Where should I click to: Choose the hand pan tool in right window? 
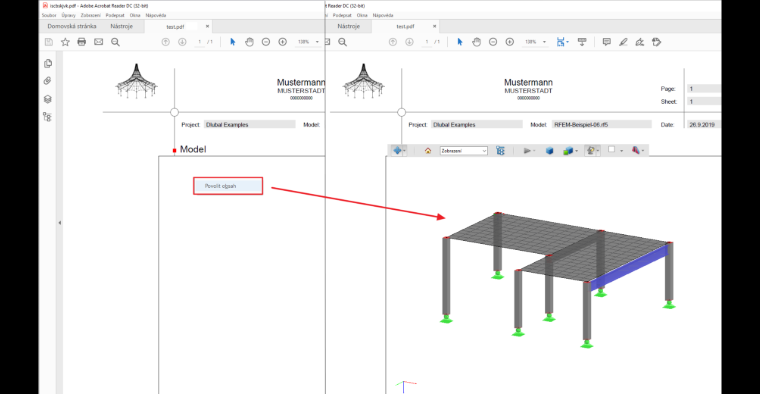pyautogui.click(x=476, y=42)
